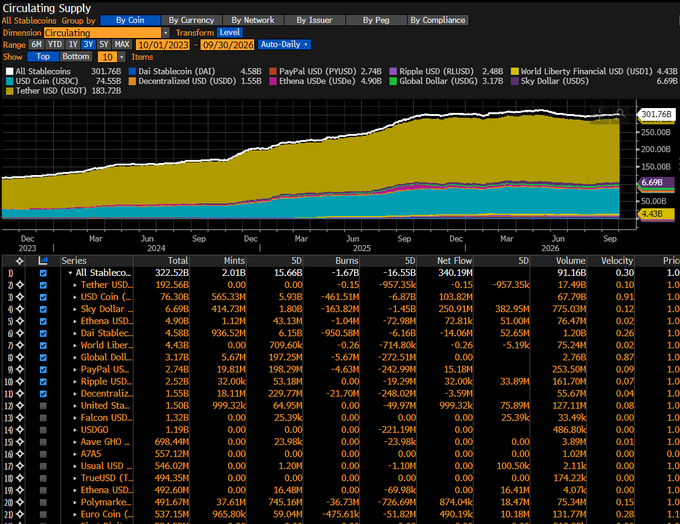The image size is (680, 524).
Task: Uncheck the USD Coin row checkbox
Action: (x=43, y=297)
